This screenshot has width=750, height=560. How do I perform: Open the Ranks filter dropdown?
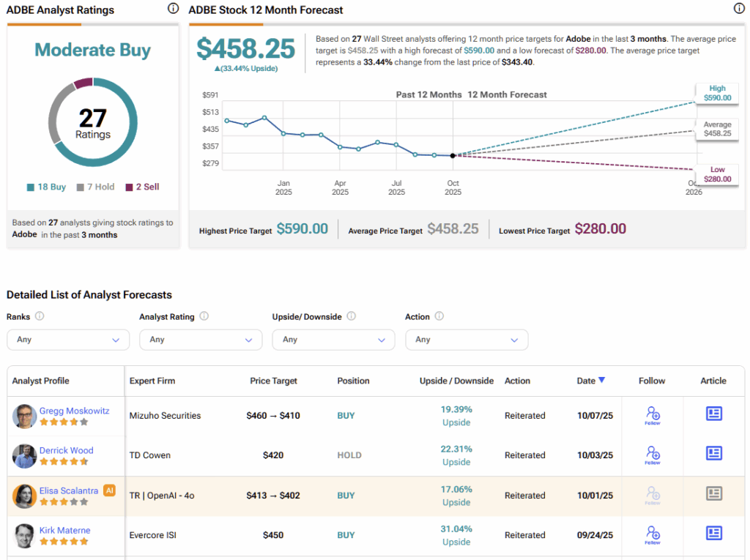pyautogui.click(x=68, y=340)
